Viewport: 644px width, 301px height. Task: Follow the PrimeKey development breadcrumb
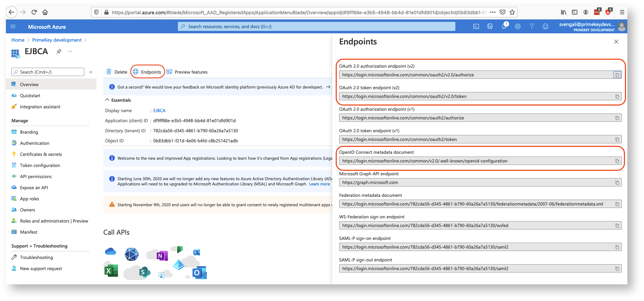pyautogui.click(x=57, y=40)
